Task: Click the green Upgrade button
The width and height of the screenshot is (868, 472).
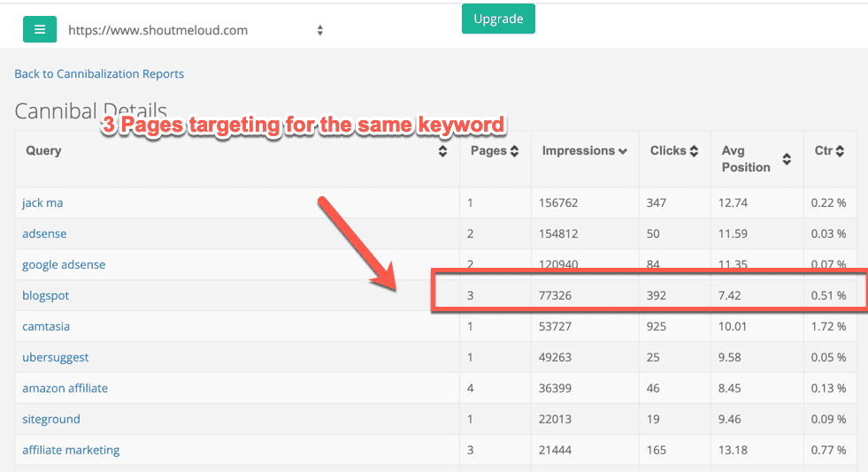Action: click(498, 19)
